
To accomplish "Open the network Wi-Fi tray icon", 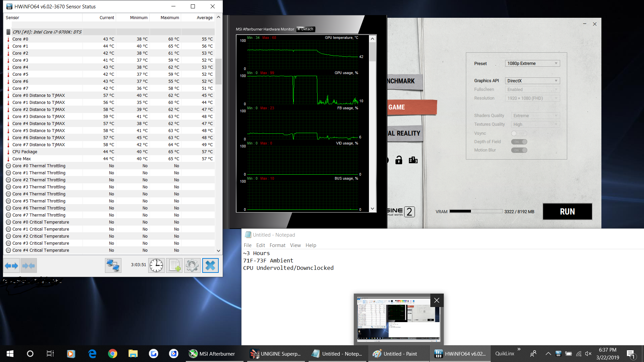I will (x=579, y=354).
